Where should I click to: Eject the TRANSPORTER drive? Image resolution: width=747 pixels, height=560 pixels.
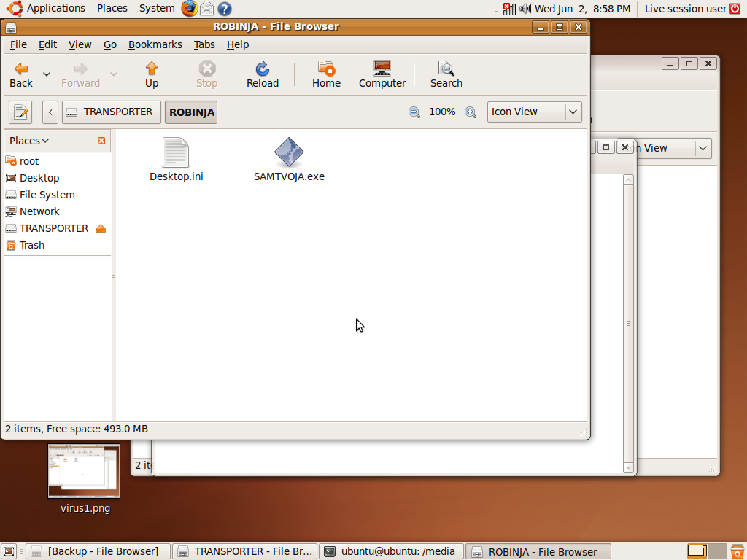coord(101,228)
